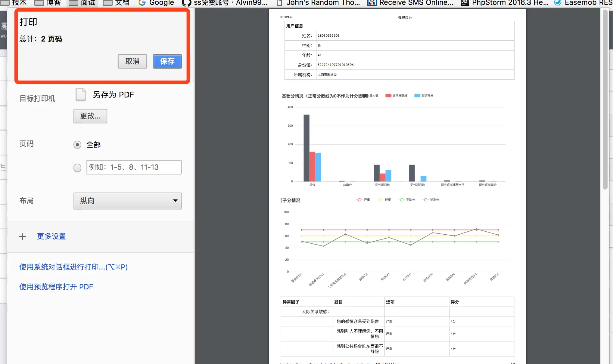Select the 全部 pages radio button
The image size is (613, 364).
[77, 145]
